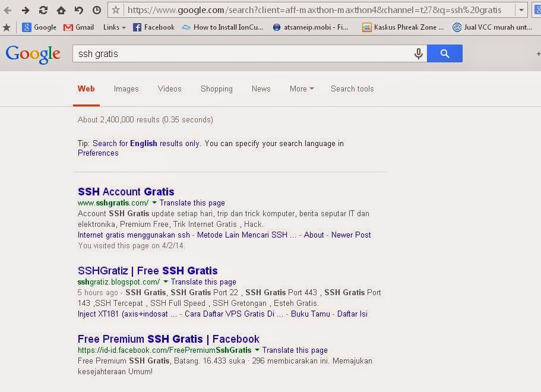This screenshot has width=541, height=392.
Task: Click the voice search microphone
Action: coord(419,54)
